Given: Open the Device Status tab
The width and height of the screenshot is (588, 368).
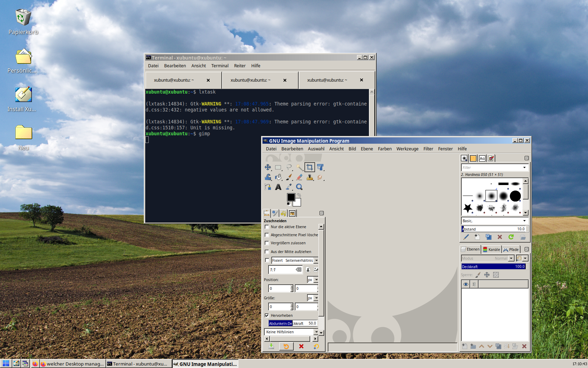Looking at the screenshot, I should (275, 213).
